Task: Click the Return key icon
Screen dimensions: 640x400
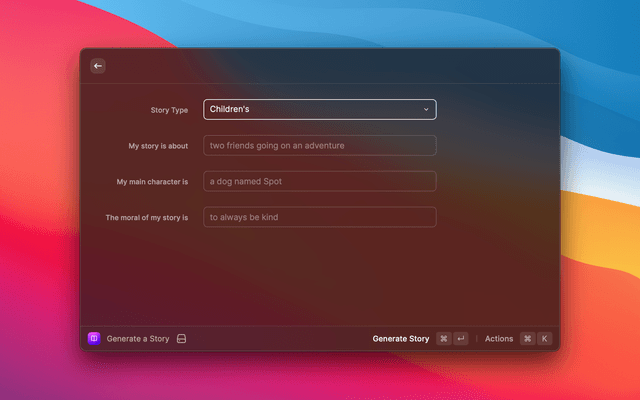Action: coord(461,339)
